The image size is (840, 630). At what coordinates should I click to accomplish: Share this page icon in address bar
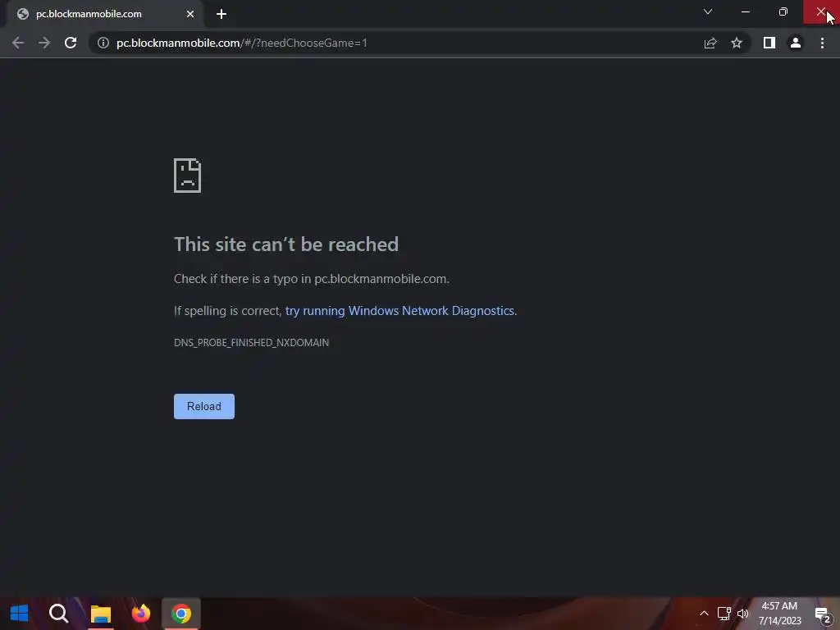coord(710,43)
